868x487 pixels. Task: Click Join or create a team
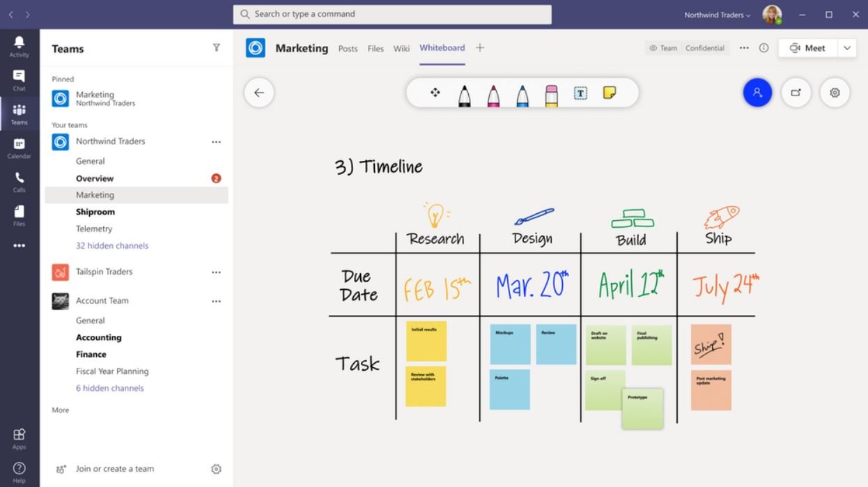(x=115, y=469)
